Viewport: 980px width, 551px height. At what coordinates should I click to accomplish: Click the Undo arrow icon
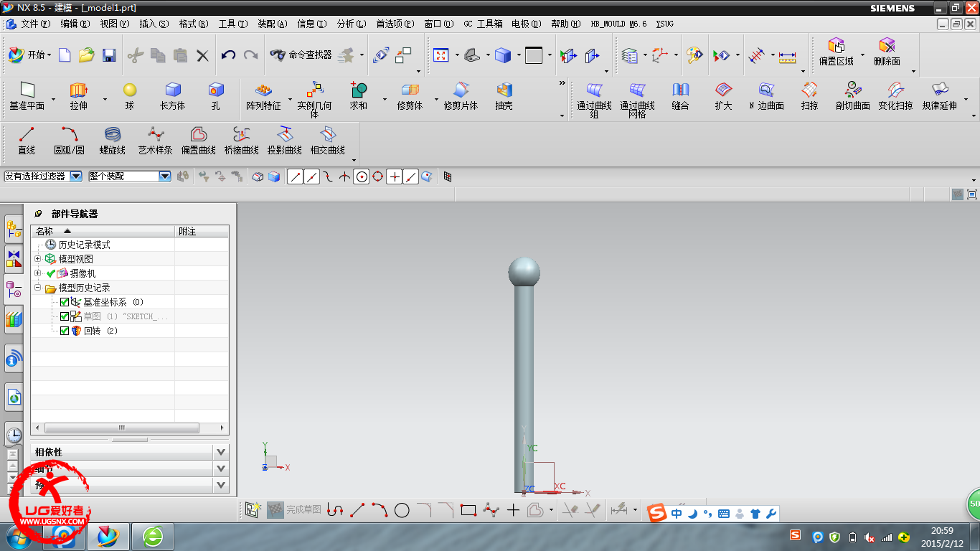point(228,55)
